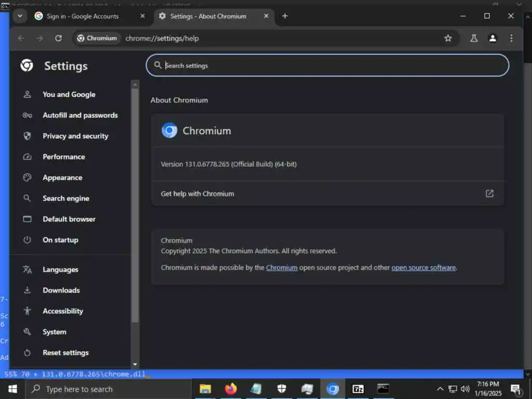The height and width of the screenshot is (399, 532).
Task: Click the Chromium version text
Action: (x=229, y=164)
